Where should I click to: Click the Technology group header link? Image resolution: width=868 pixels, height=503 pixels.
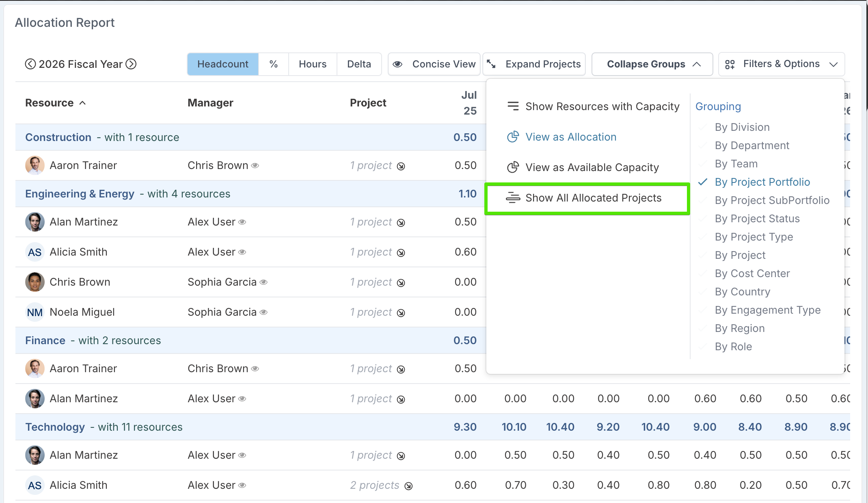(55, 427)
